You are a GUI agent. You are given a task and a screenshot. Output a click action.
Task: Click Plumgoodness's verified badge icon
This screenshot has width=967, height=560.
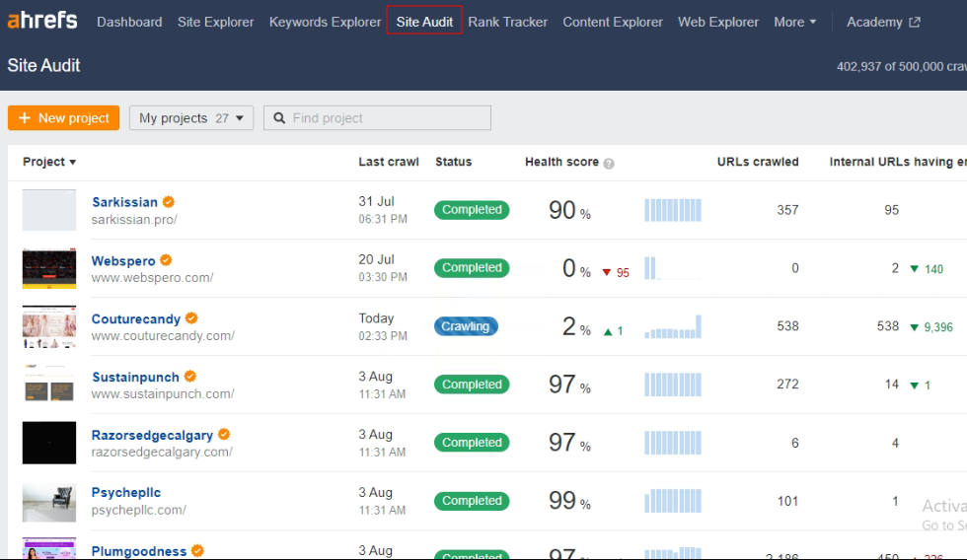[x=198, y=551]
